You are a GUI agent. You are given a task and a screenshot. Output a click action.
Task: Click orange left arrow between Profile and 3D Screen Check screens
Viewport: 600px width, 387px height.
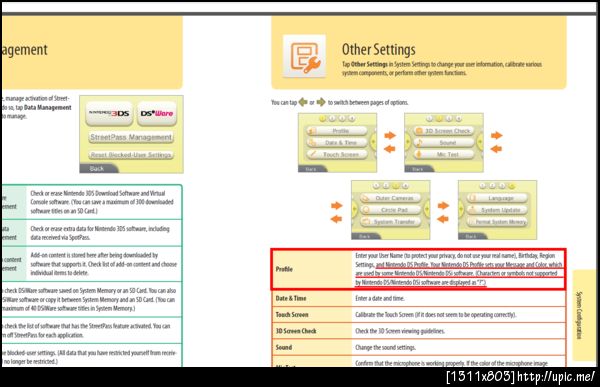[390, 149]
